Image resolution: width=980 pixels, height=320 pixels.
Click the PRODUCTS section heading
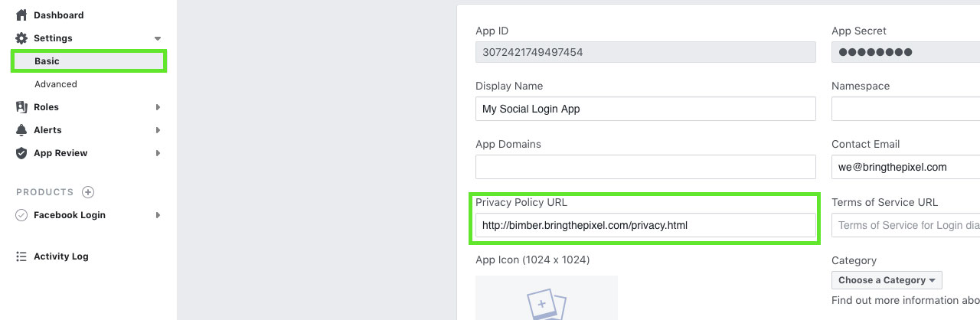(45, 192)
